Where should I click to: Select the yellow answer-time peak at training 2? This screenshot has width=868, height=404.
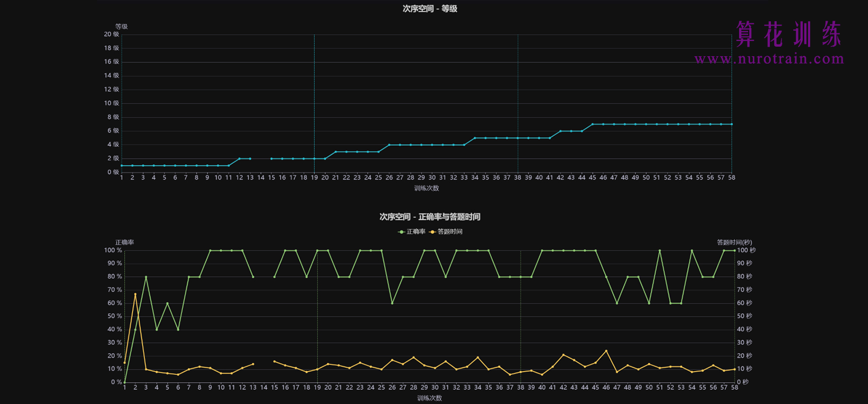coord(135,294)
